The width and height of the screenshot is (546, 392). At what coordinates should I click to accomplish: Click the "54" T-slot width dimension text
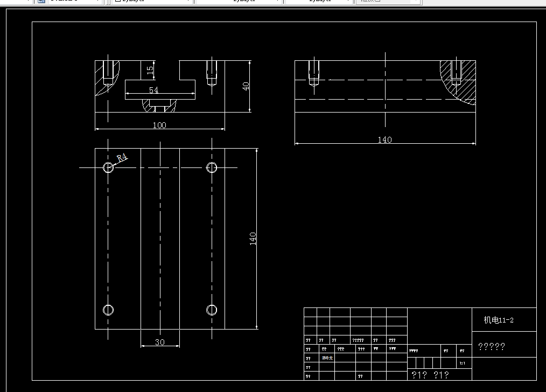pos(153,90)
